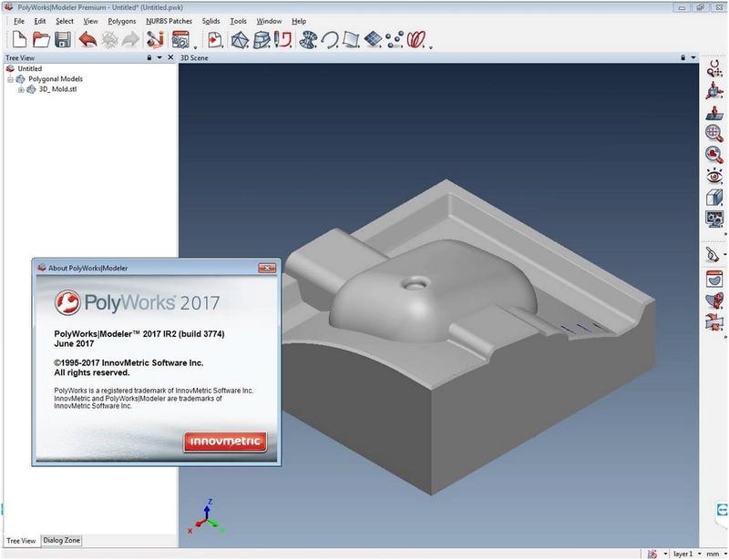The height and width of the screenshot is (560, 729).
Task: Undo the last action with the red arrow
Action: (x=87, y=39)
